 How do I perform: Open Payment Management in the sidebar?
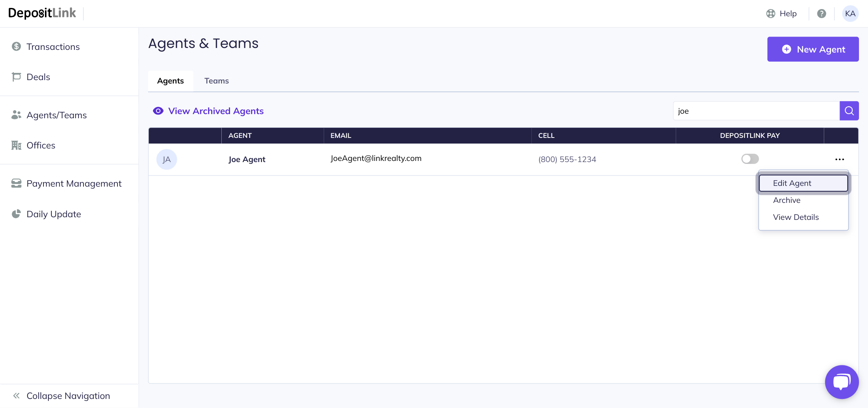coord(74,184)
